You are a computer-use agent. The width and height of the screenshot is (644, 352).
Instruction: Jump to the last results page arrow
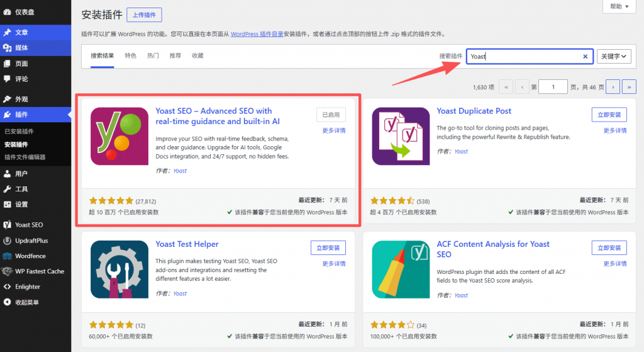click(x=629, y=87)
